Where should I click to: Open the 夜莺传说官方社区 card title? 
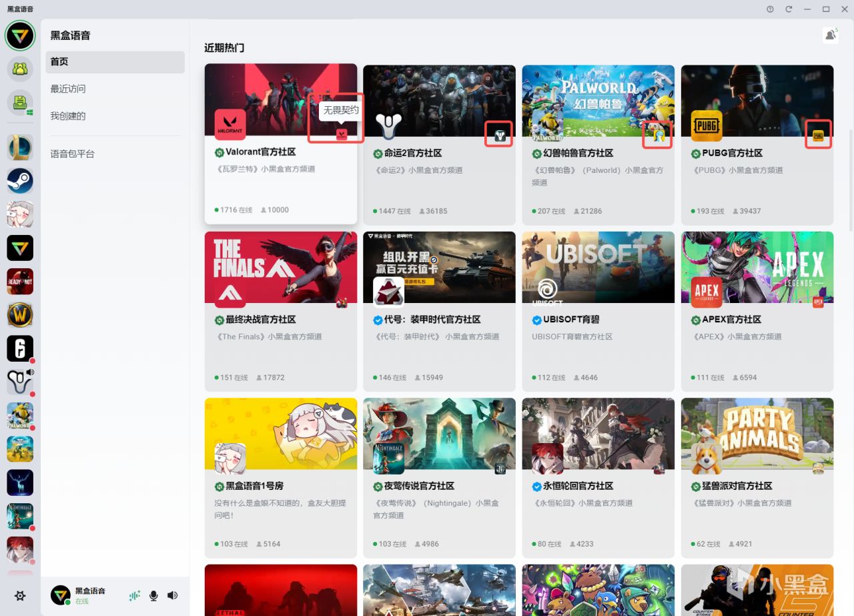pos(419,486)
